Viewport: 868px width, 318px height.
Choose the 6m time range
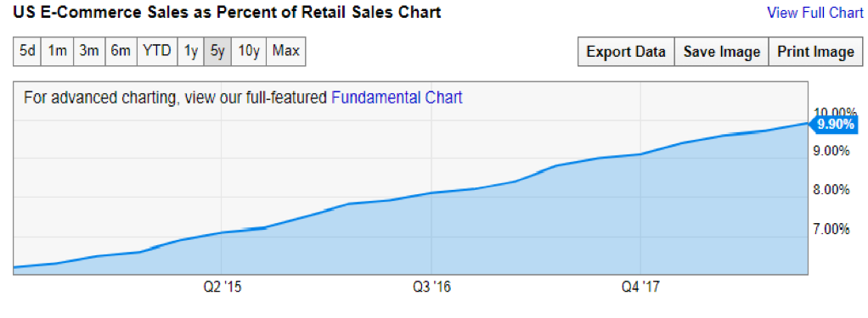[120, 52]
